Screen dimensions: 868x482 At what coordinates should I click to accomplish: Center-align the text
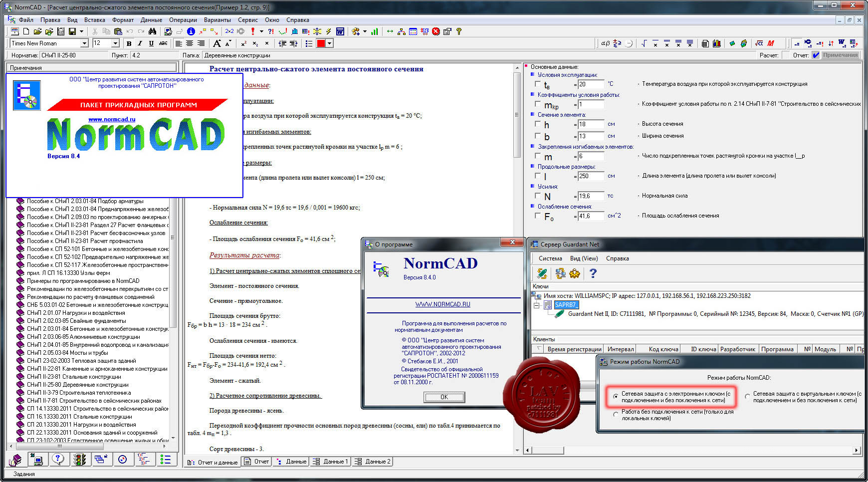pos(190,43)
